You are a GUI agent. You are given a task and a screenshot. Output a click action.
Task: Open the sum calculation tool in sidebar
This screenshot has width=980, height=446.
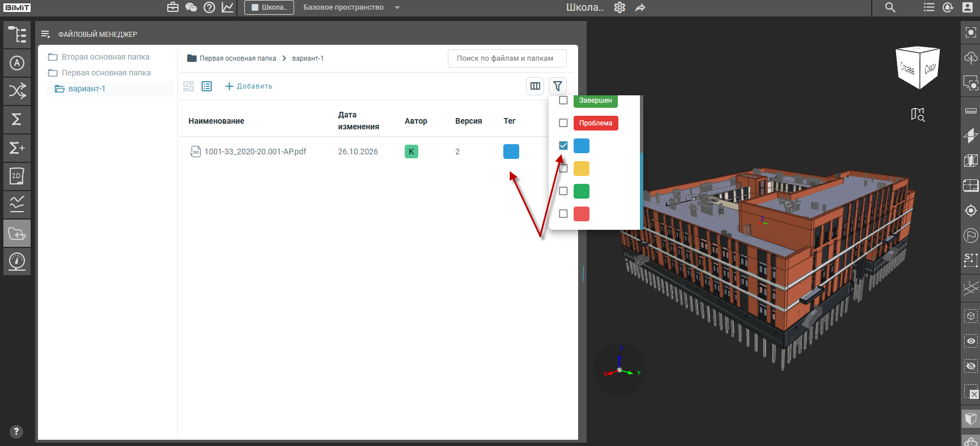(x=17, y=119)
